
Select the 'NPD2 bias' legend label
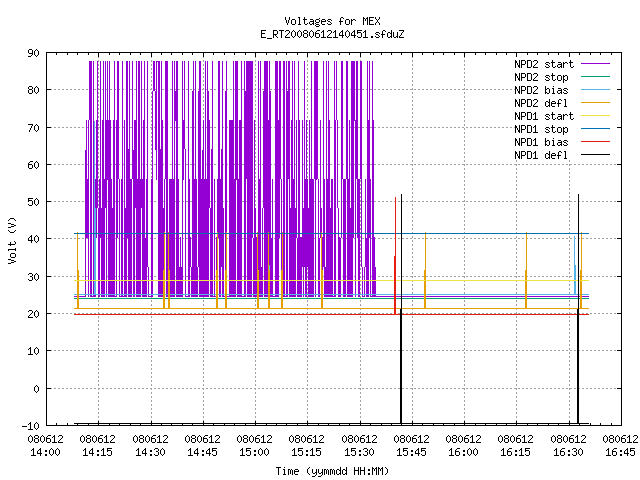click(541, 90)
